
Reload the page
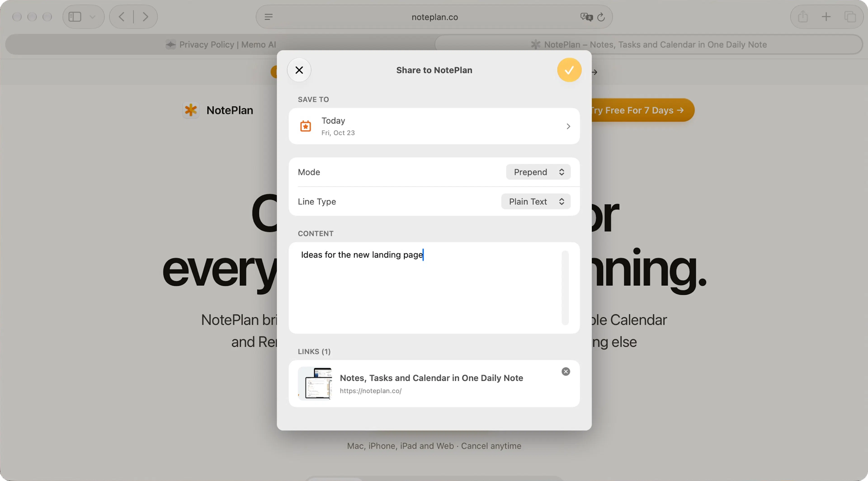[x=601, y=17]
